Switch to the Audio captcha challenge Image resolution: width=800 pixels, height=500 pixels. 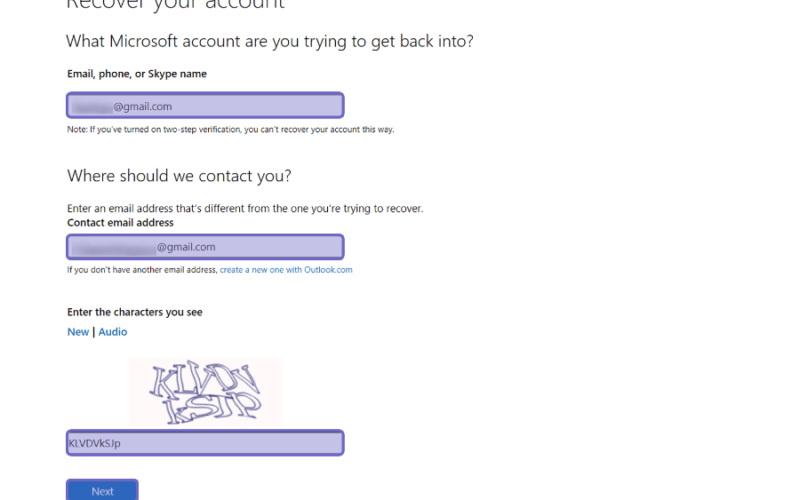coord(113,332)
